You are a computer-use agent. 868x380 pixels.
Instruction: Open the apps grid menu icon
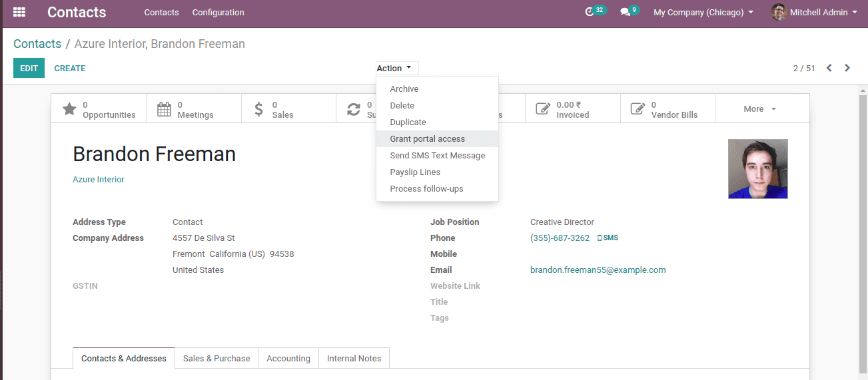tap(19, 12)
